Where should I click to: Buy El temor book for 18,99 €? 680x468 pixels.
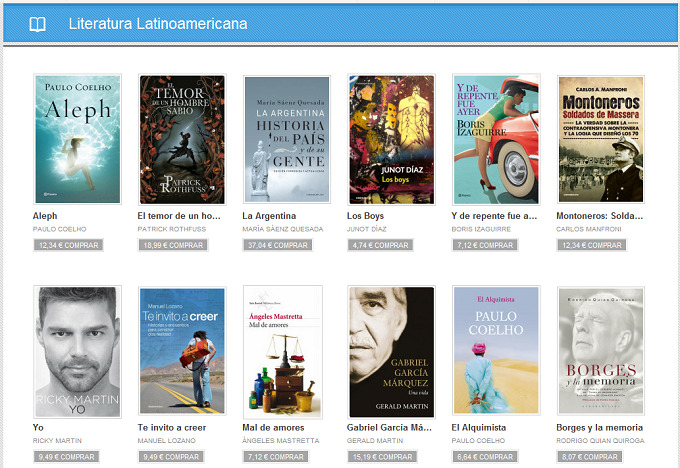[x=173, y=245]
